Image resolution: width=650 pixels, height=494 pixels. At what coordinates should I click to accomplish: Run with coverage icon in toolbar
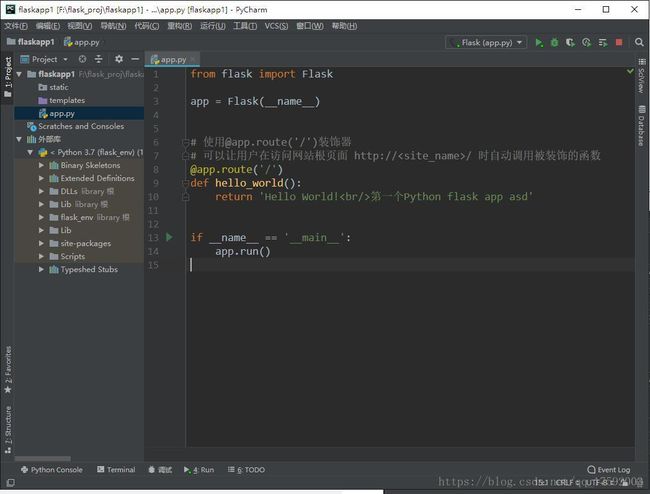570,42
